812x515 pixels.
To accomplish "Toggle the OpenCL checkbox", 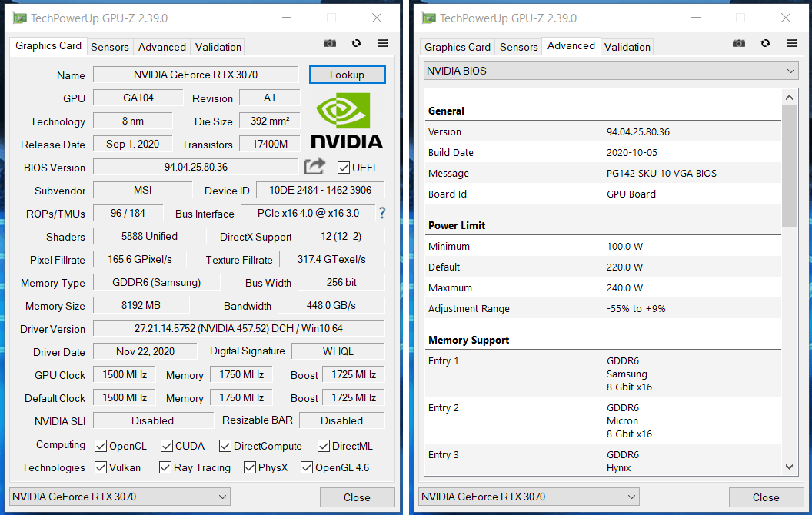I will [x=101, y=446].
